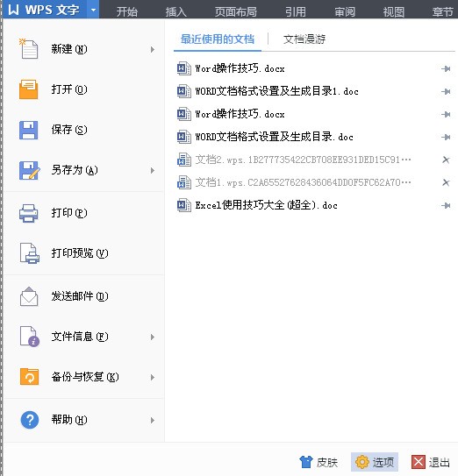The height and width of the screenshot is (476, 458).
Task: Click the 新建 new document icon
Action: point(29,48)
